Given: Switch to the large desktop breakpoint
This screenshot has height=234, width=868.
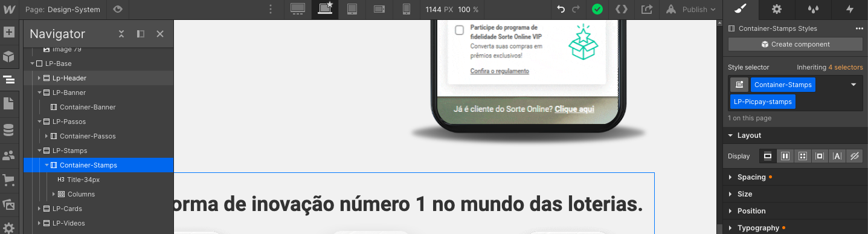Looking at the screenshot, I should [297, 9].
